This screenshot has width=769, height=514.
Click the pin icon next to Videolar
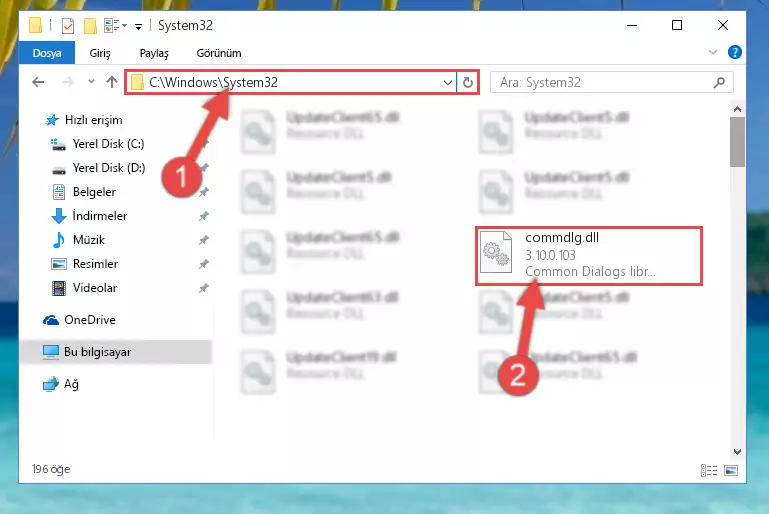tap(204, 288)
